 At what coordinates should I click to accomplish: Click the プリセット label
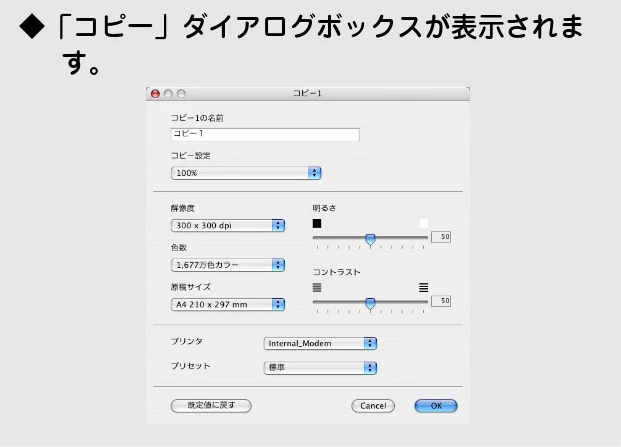[190, 366]
